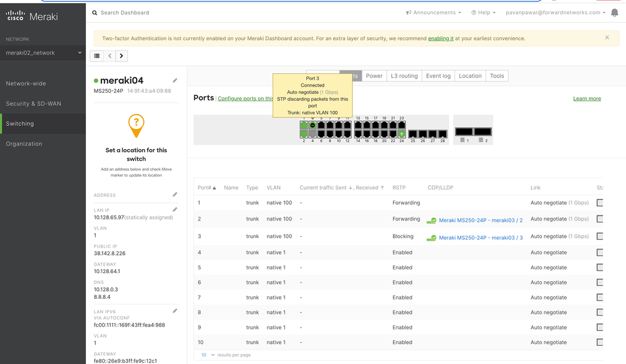Click the notification bell icon
This screenshot has height=364, width=626.
coord(613,13)
